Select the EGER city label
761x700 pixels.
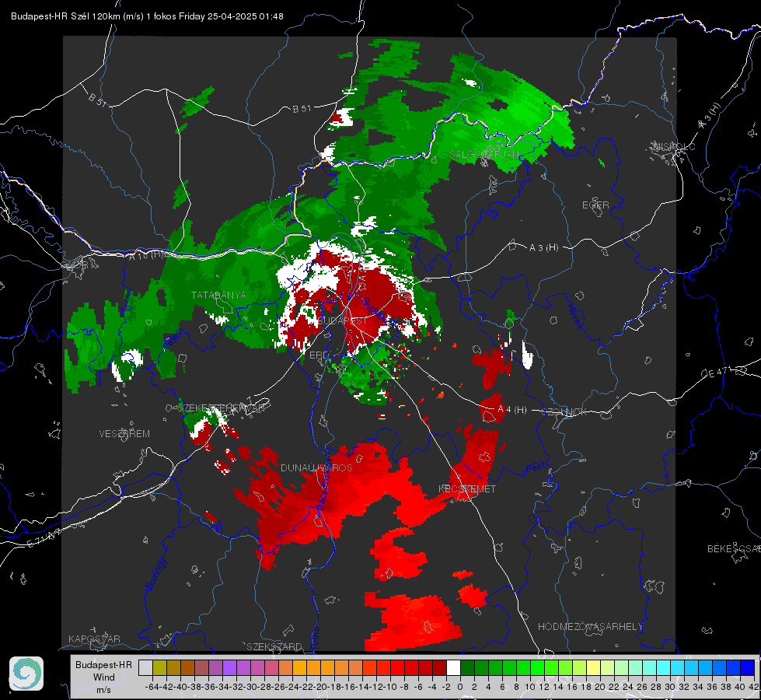pos(595,205)
